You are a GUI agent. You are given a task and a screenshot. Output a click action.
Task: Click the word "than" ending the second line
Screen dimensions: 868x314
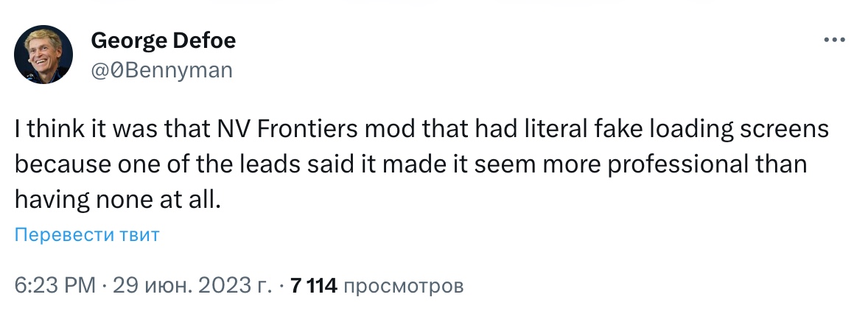(x=784, y=164)
